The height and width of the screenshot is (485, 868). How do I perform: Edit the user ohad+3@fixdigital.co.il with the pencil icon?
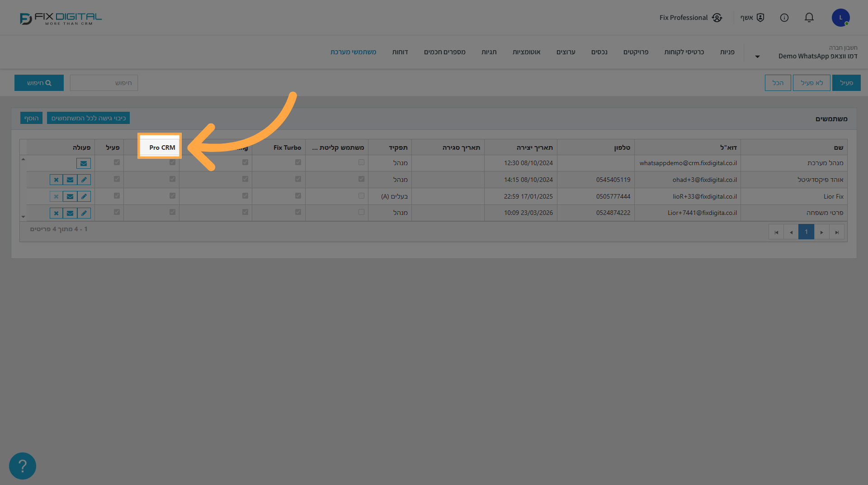84,180
